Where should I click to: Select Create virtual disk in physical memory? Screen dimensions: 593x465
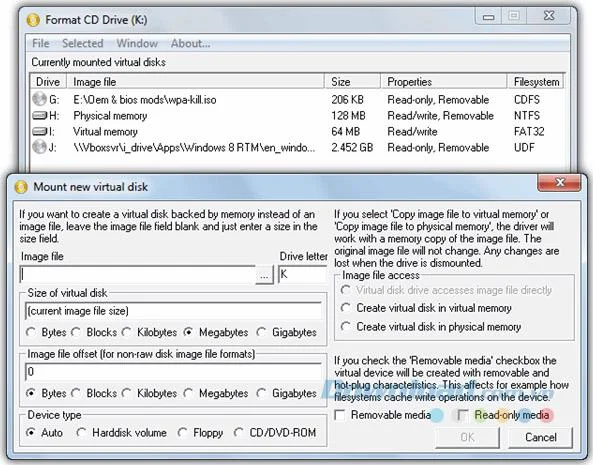click(345, 326)
